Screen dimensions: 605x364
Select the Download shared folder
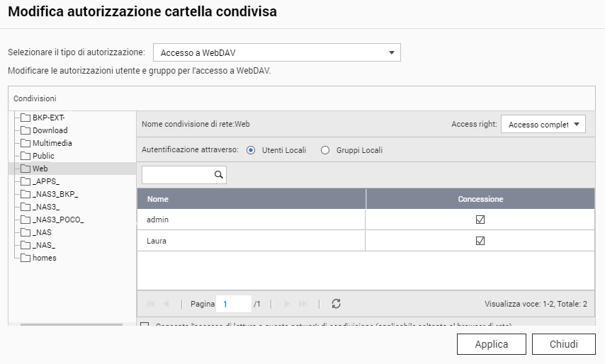50,130
